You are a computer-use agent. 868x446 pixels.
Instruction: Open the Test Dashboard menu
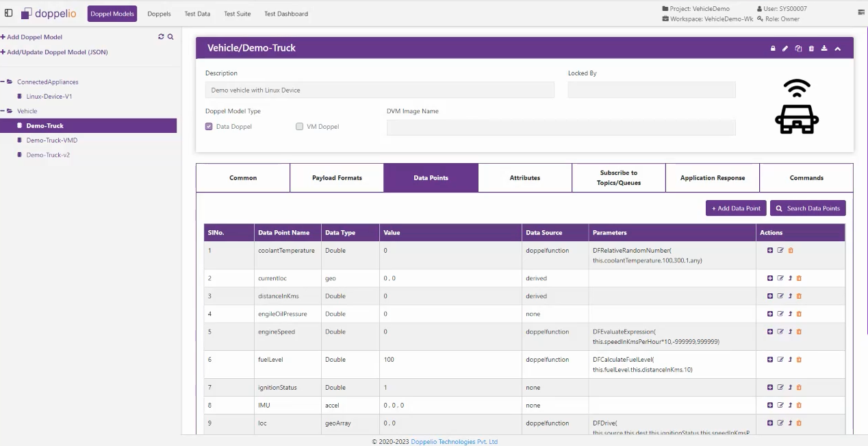pyautogui.click(x=285, y=14)
